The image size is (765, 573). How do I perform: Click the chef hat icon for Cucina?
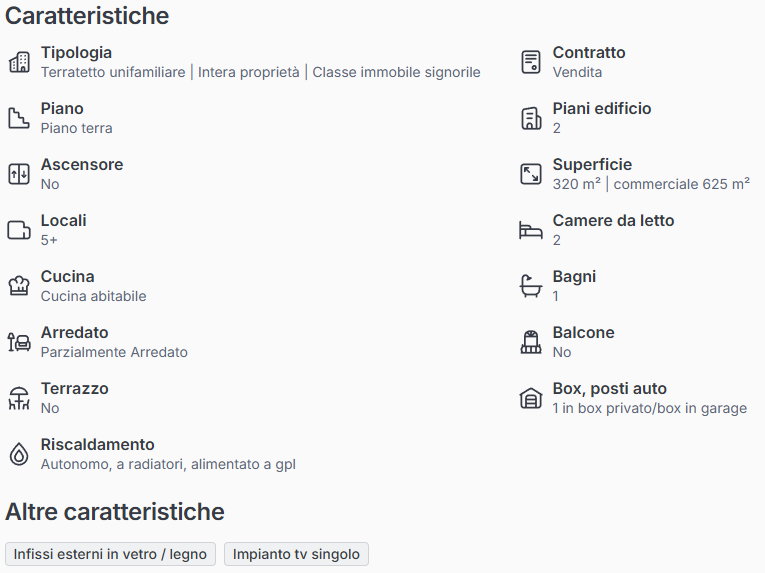pos(19,286)
